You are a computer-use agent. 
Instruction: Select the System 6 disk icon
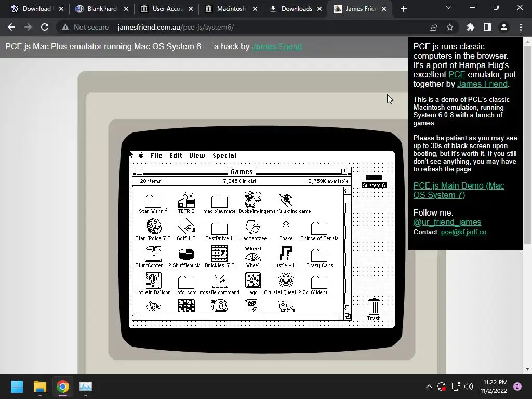[374, 178]
